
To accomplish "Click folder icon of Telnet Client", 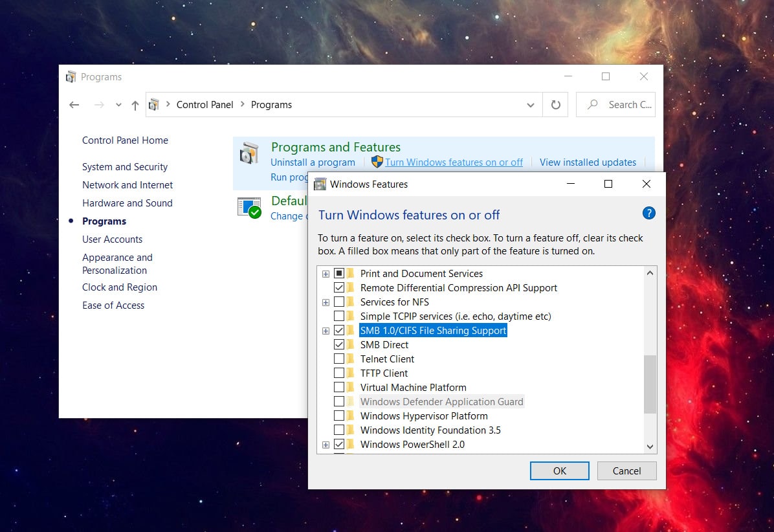I will point(351,359).
